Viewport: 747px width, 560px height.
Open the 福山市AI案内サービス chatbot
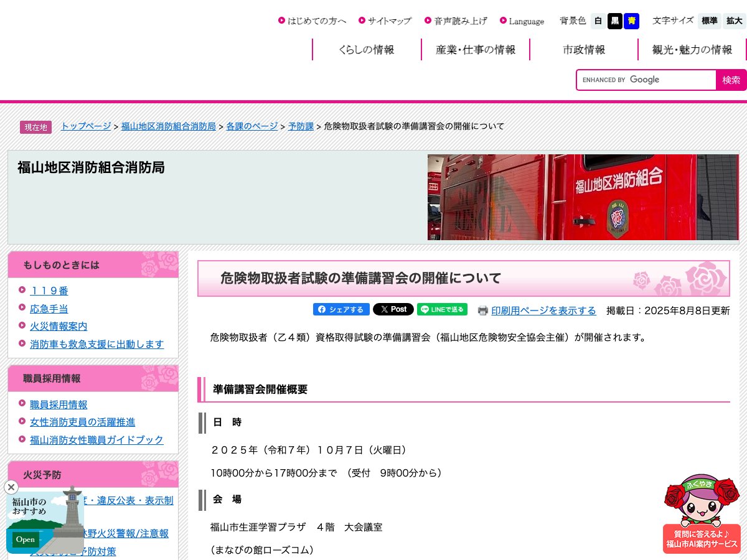(702, 514)
